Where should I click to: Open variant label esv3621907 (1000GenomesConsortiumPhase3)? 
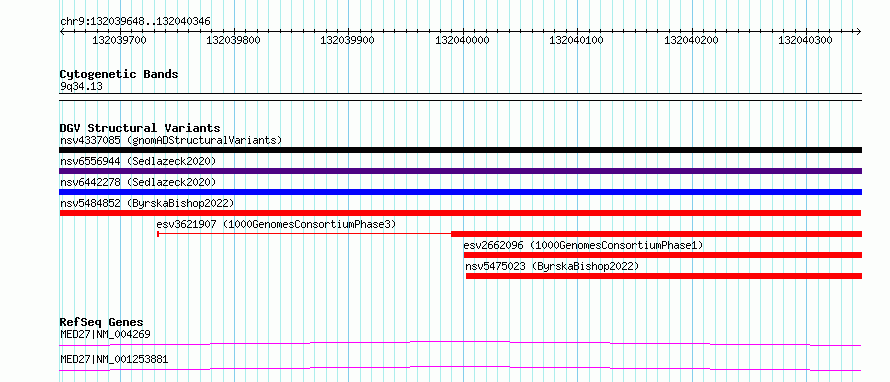tap(276, 224)
